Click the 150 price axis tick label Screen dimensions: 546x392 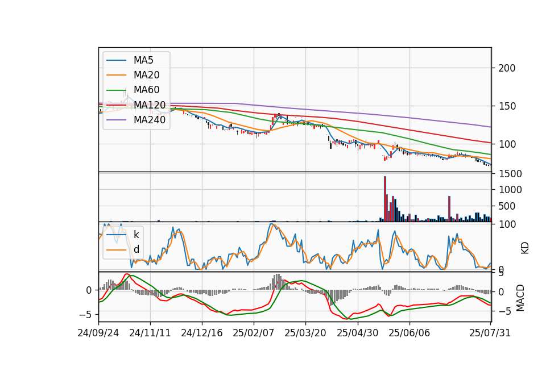point(507,106)
